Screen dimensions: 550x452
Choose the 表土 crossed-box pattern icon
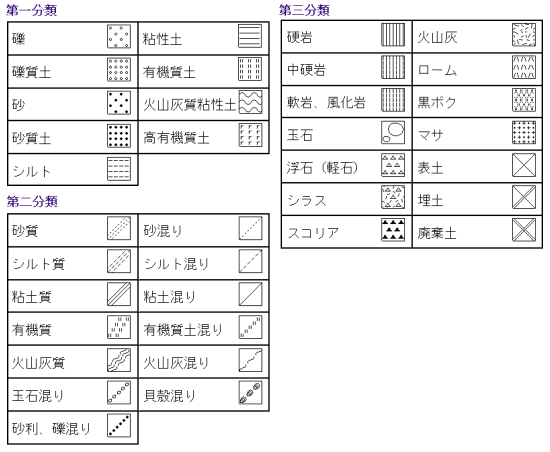(524, 165)
